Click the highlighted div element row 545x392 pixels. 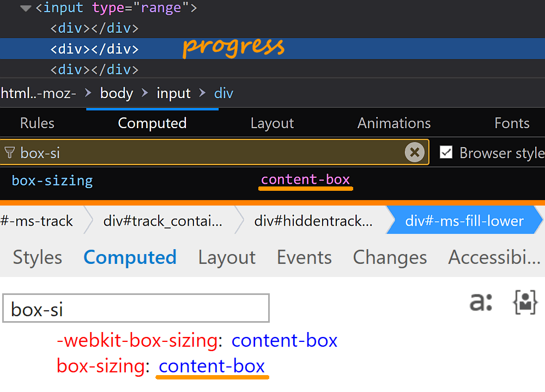pos(95,49)
